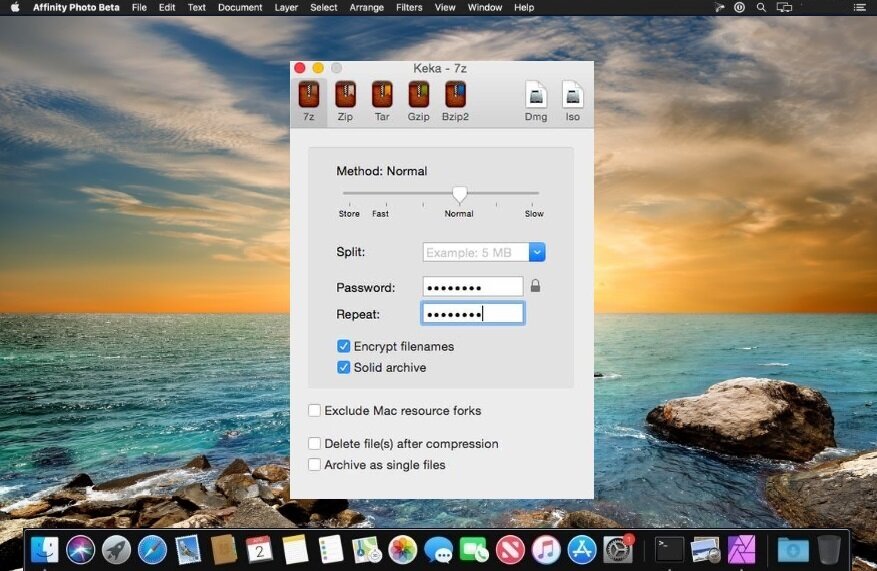Click the Split size text field
Image resolution: width=877 pixels, height=571 pixels.
point(476,252)
